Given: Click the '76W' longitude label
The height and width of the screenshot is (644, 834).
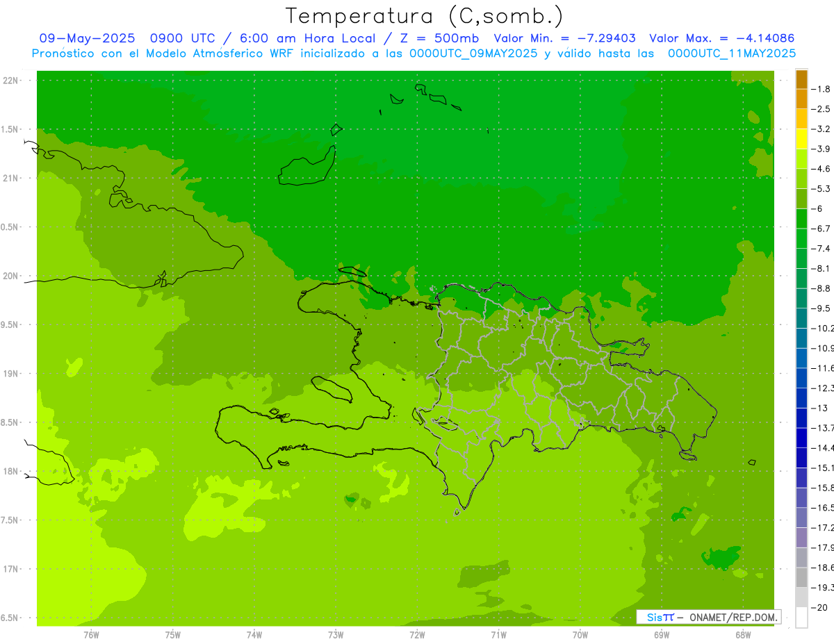Looking at the screenshot, I should tap(91, 635).
